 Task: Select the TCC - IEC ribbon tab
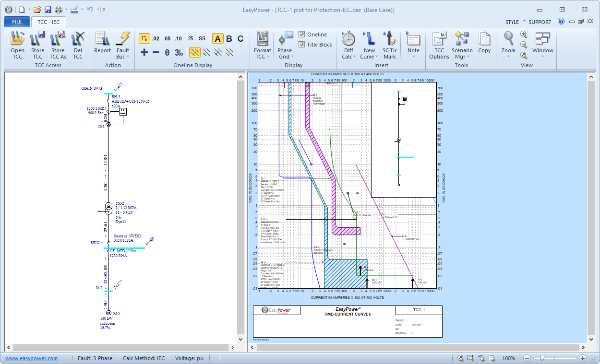point(48,22)
